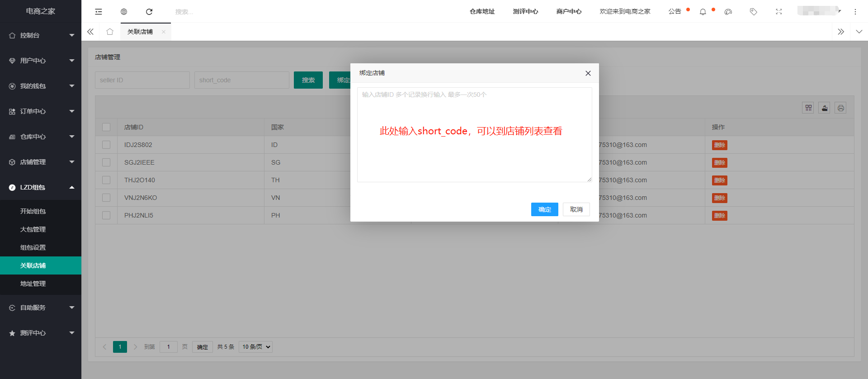The width and height of the screenshot is (868, 379).
Task: Print the table icon
Action: click(840, 108)
